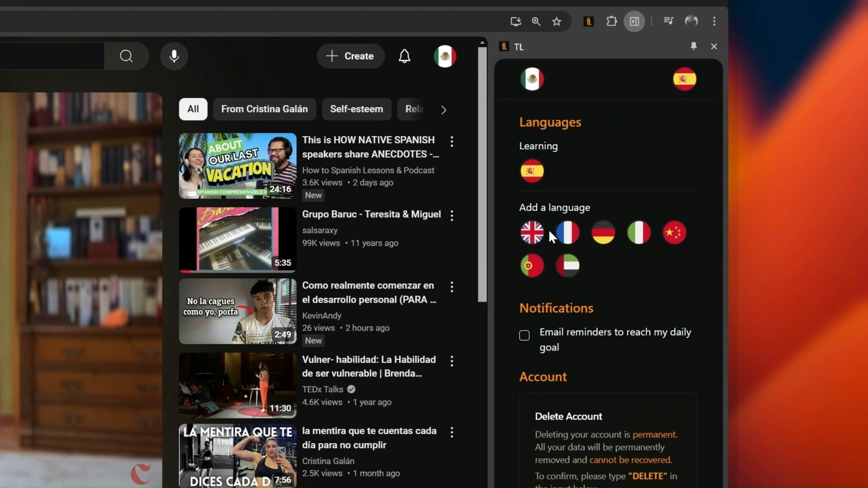Select the From Cristina Galán filter

tap(264, 109)
